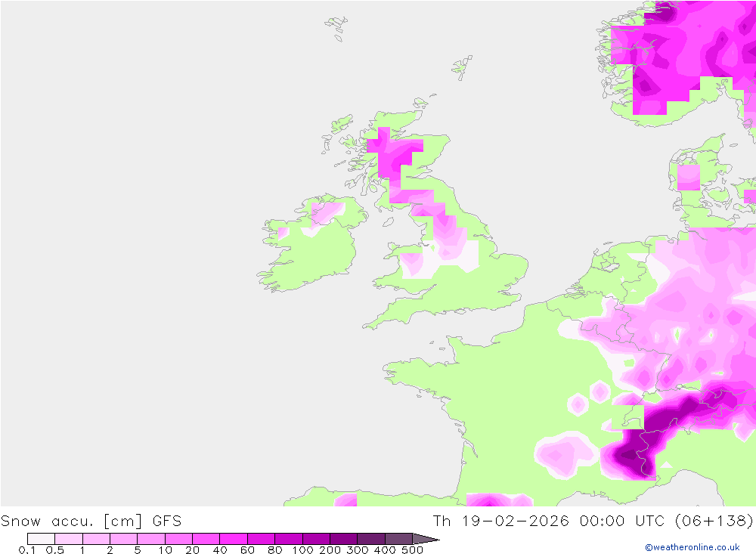Select the 400–500 cm legend color swatch
Screen dimensions: 756x554
point(398,539)
